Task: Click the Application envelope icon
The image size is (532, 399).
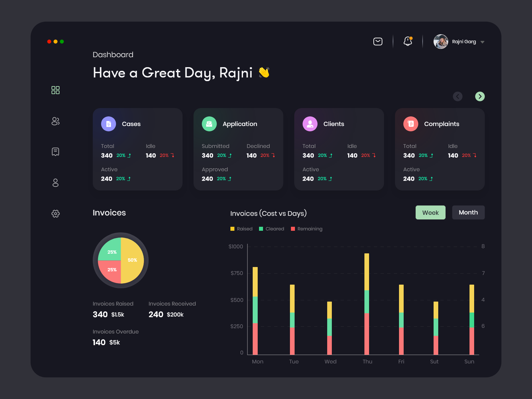Action: pyautogui.click(x=209, y=124)
